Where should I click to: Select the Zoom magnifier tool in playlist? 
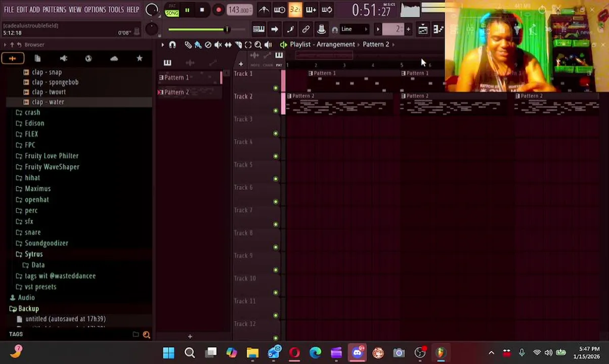[x=258, y=44]
